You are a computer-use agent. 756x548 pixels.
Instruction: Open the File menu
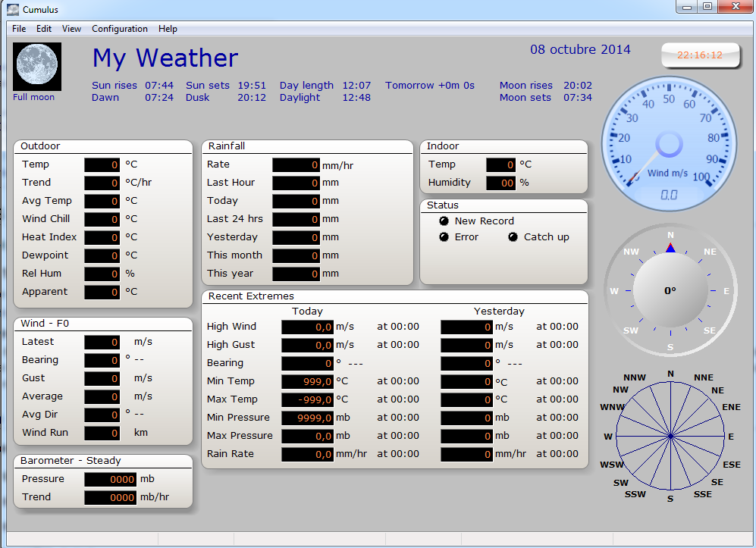click(19, 29)
